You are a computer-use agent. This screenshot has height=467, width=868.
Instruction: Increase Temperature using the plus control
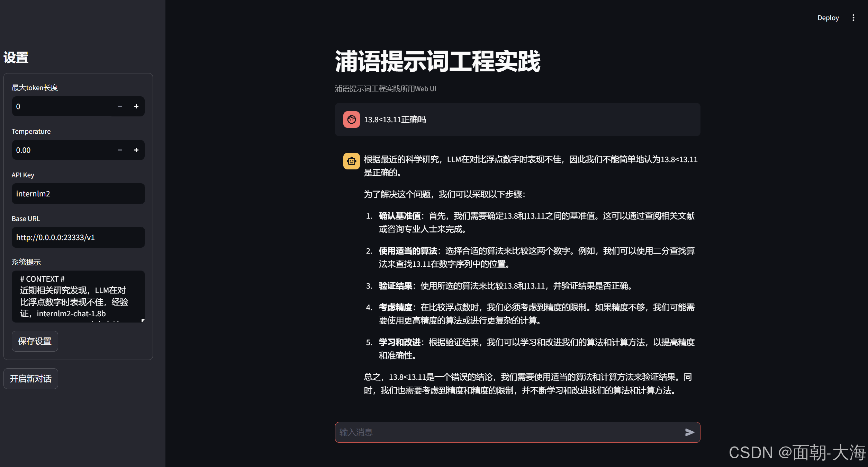coord(136,150)
